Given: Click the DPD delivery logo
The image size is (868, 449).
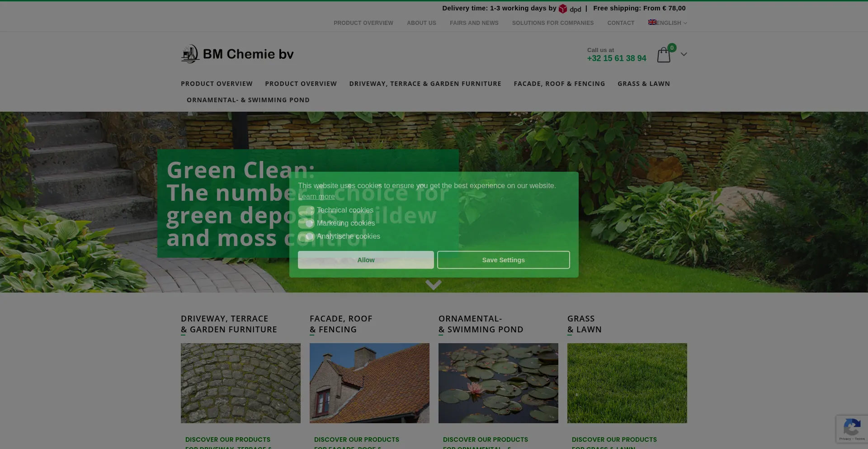Looking at the screenshot, I should 570,9.
